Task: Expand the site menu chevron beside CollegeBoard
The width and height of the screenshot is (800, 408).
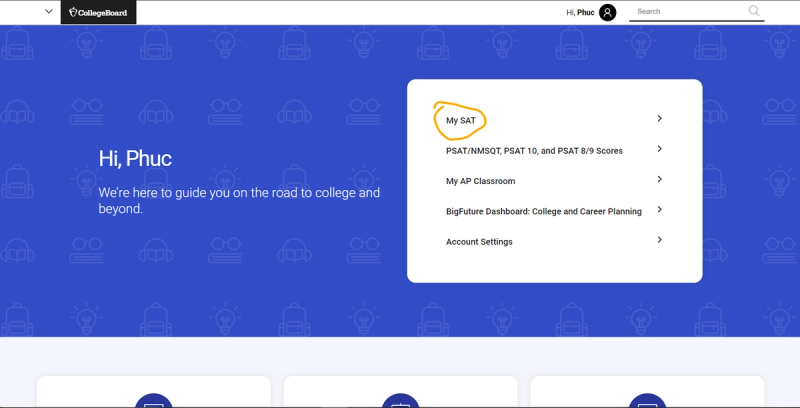Action: click(x=49, y=11)
